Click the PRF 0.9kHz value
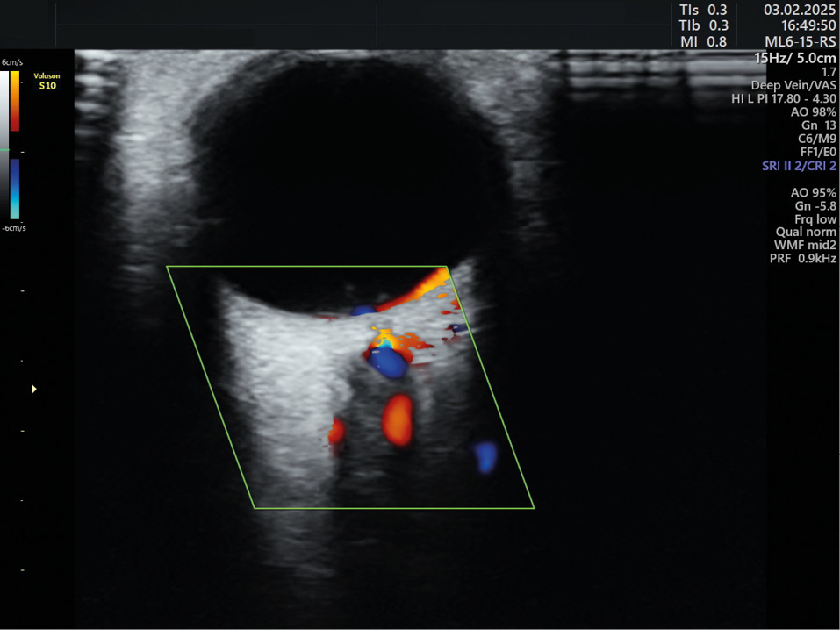 point(802,259)
